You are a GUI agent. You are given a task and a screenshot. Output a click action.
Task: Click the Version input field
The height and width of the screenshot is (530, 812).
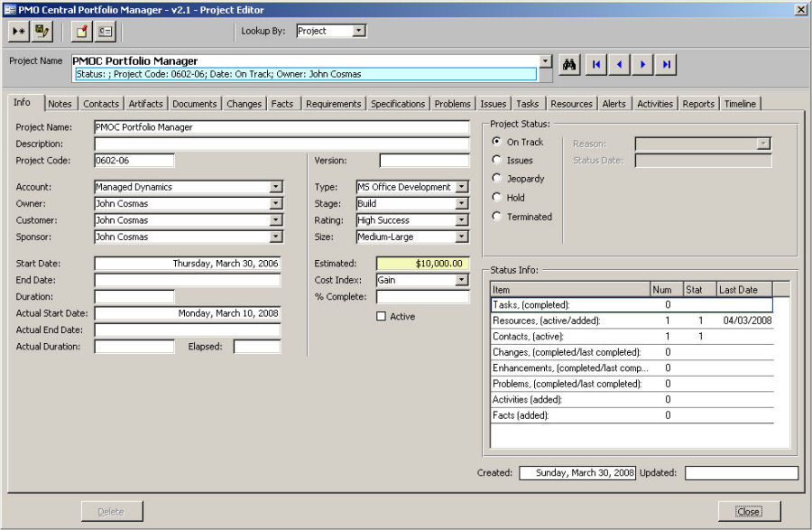424,160
